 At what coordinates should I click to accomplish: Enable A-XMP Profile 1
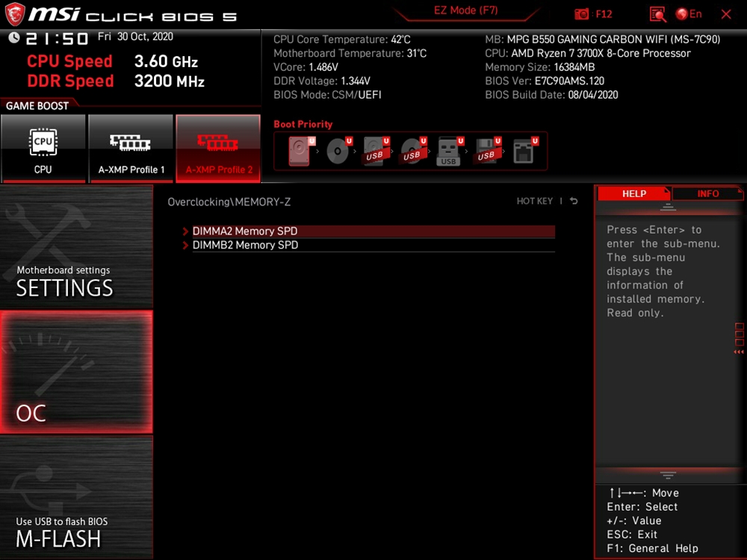click(x=131, y=149)
